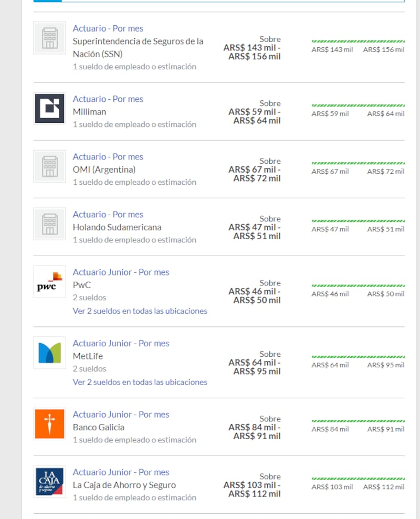Open the Actuario link for Holando Sudamericana
The width and height of the screenshot is (420, 519).
[108, 215]
